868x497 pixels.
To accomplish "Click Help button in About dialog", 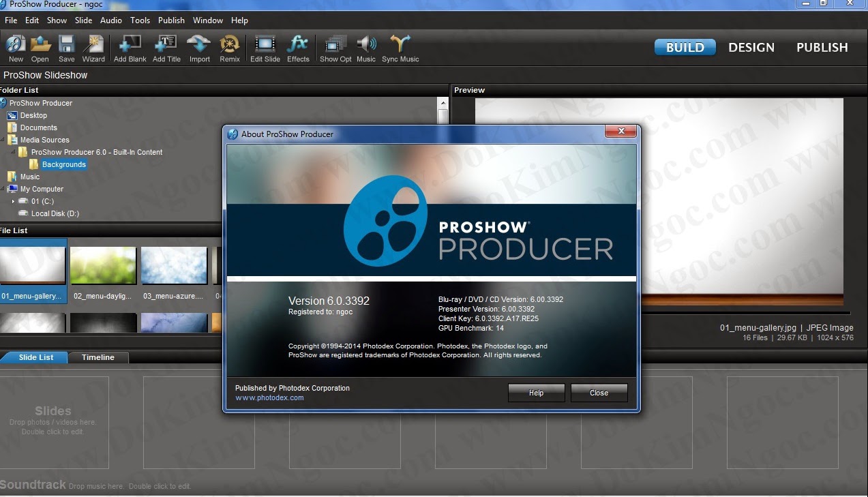I will [x=536, y=393].
